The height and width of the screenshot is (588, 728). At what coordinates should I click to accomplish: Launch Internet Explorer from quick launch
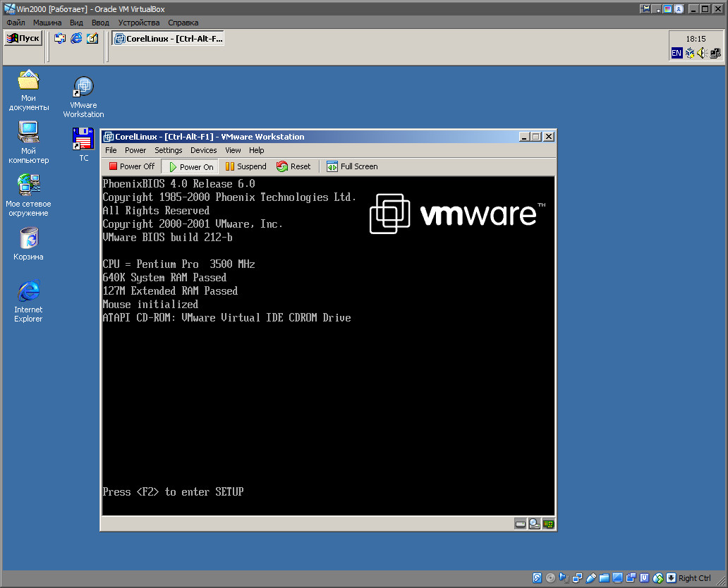point(76,39)
